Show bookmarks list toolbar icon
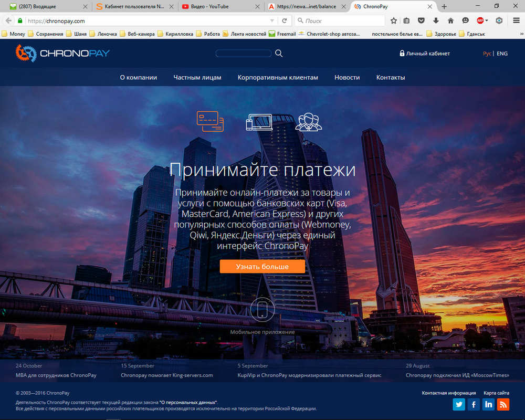 406,21
